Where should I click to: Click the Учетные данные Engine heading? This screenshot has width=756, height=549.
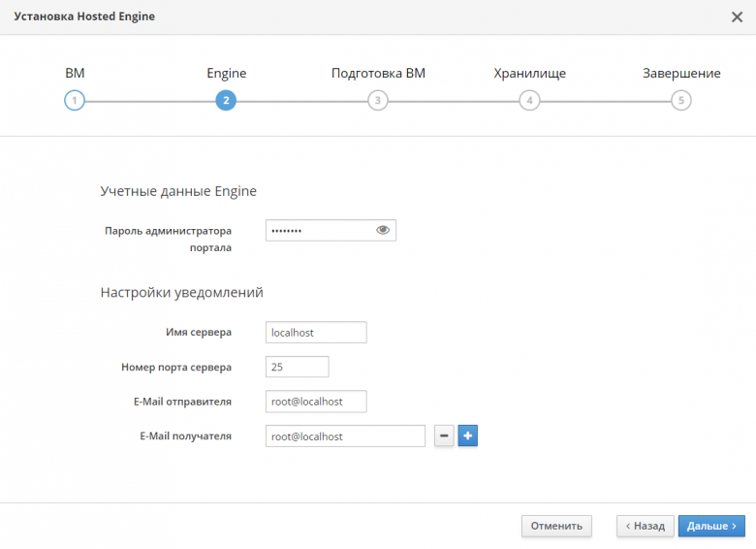(178, 191)
